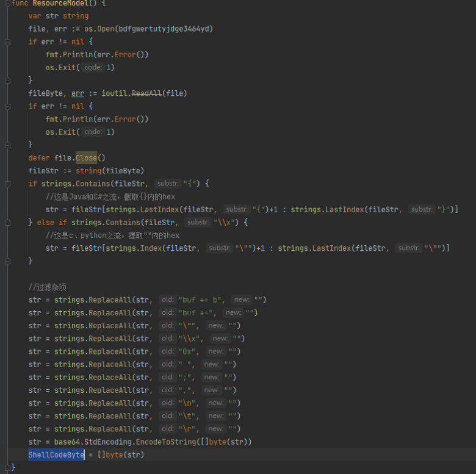Click the struck-through ReadAll call
Viewport: 476px width, 474px height.
click(146, 93)
